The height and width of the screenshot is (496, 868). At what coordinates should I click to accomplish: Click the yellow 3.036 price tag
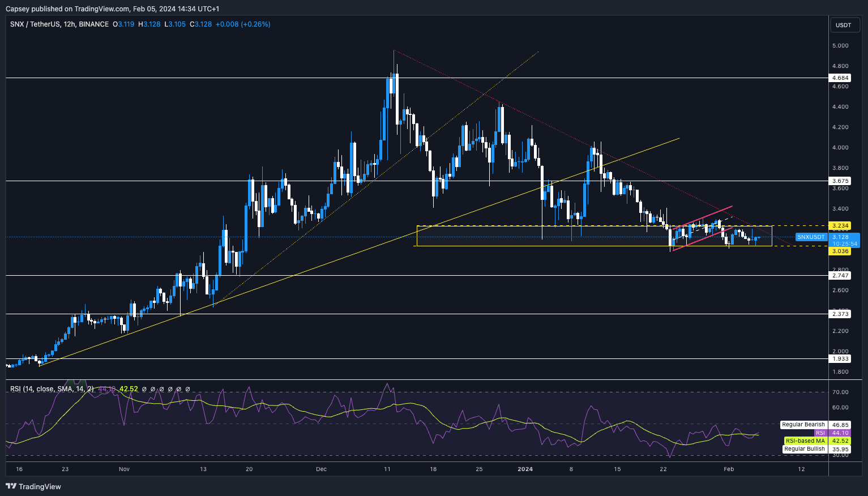[x=840, y=251]
